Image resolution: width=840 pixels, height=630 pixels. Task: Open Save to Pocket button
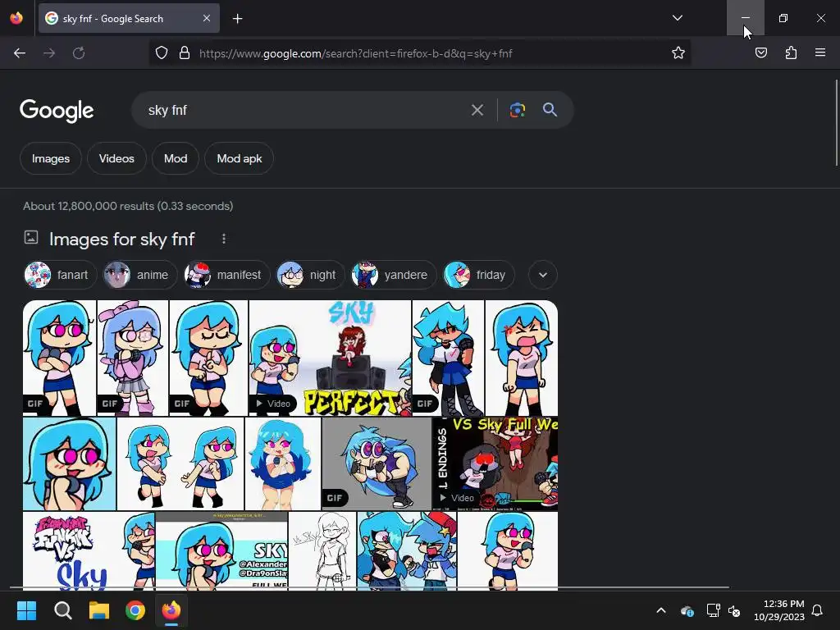click(x=760, y=53)
